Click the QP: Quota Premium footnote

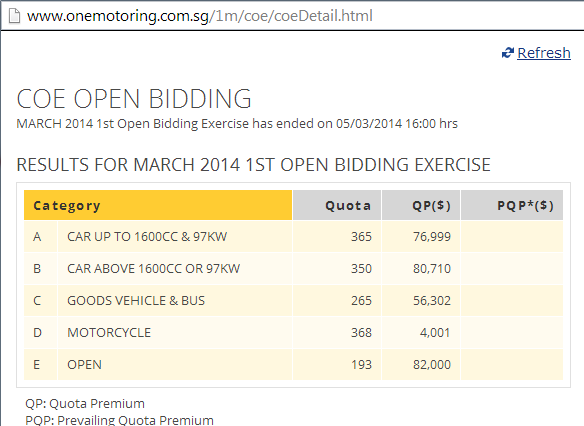(85, 403)
